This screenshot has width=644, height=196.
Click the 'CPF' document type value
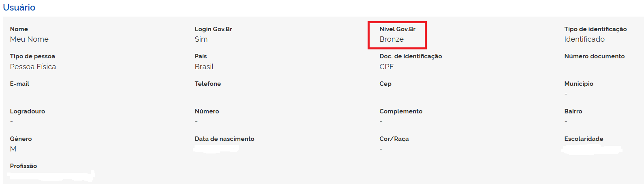[x=386, y=67]
